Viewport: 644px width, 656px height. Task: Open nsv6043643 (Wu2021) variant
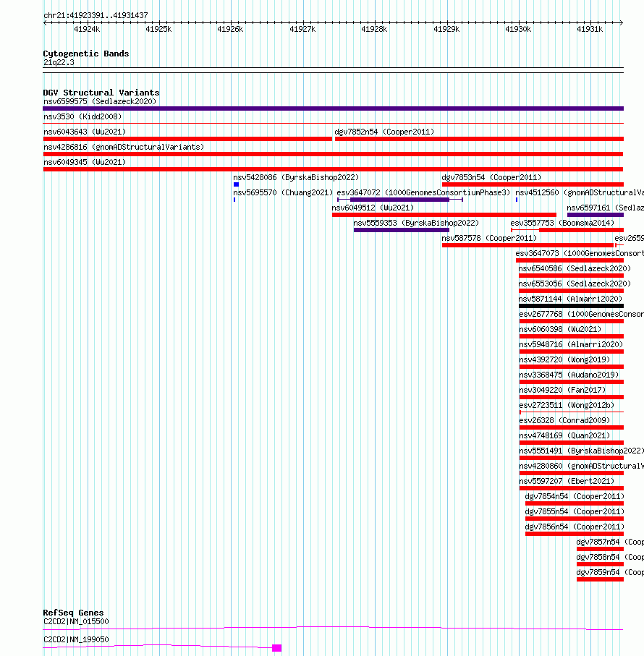click(x=85, y=132)
